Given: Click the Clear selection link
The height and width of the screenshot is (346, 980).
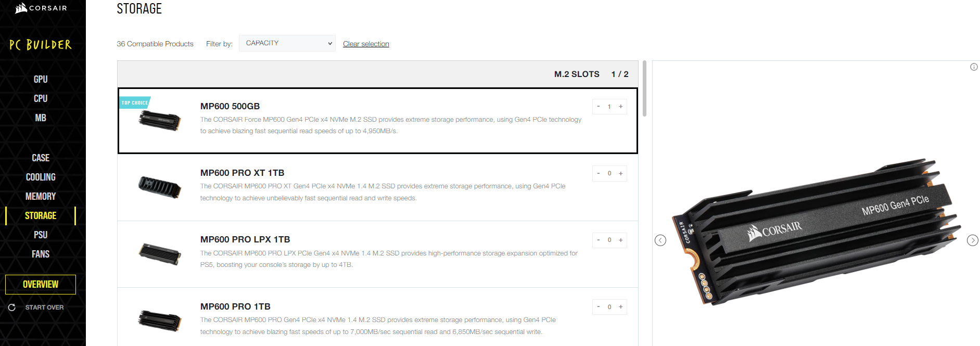Looking at the screenshot, I should pyautogui.click(x=366, y=44).
